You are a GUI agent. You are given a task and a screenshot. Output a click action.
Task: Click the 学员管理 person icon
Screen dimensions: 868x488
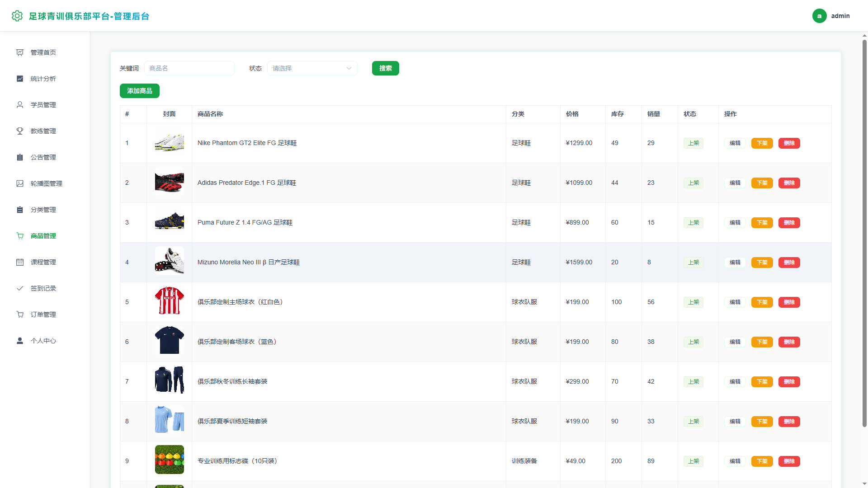coord(20,105)
